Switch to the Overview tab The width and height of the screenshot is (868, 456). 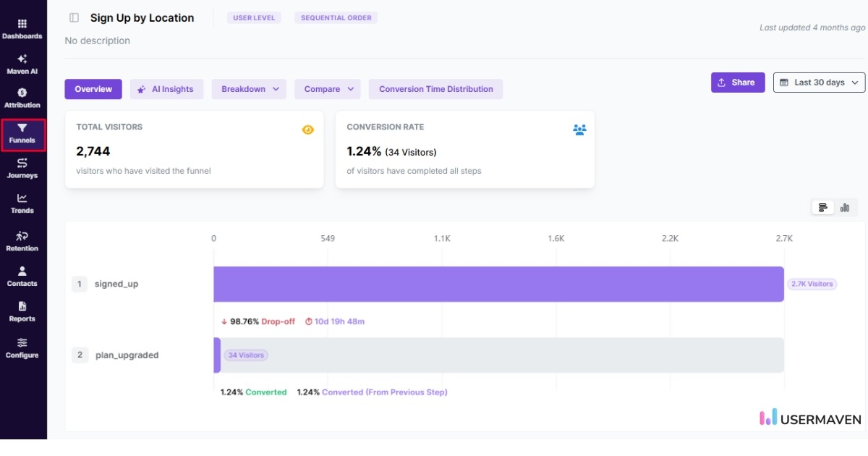click(x=93, y=88)
